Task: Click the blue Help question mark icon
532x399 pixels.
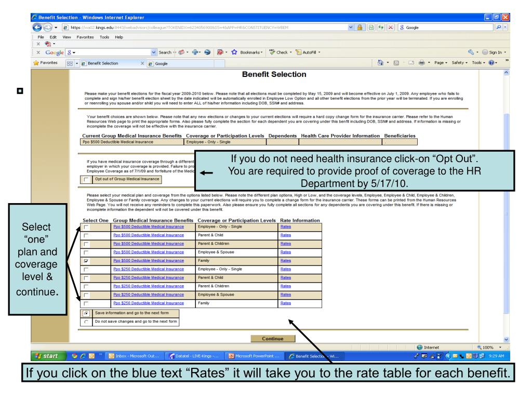Action: coord(491,63)
